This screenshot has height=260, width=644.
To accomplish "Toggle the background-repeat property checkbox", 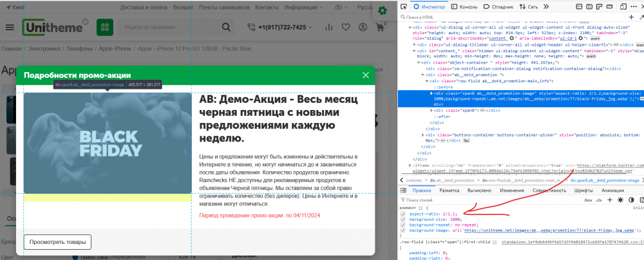I will pos(403,225).
